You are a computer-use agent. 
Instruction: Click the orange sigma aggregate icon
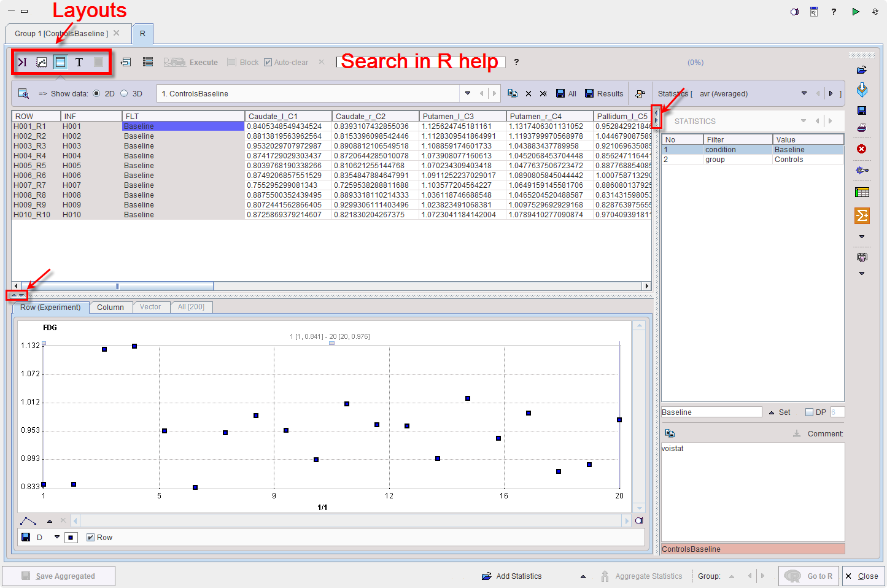point(862,215)
